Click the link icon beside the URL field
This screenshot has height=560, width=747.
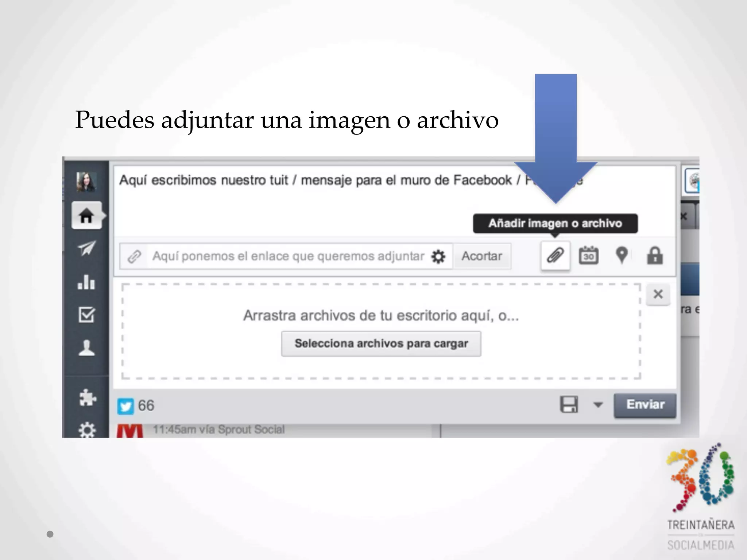(134, 257)
